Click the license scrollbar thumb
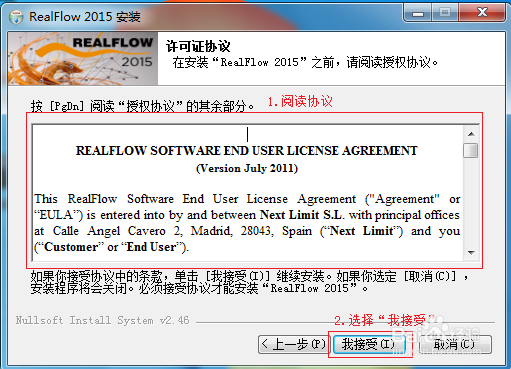The image size is (511, 369). click(471, 150)
